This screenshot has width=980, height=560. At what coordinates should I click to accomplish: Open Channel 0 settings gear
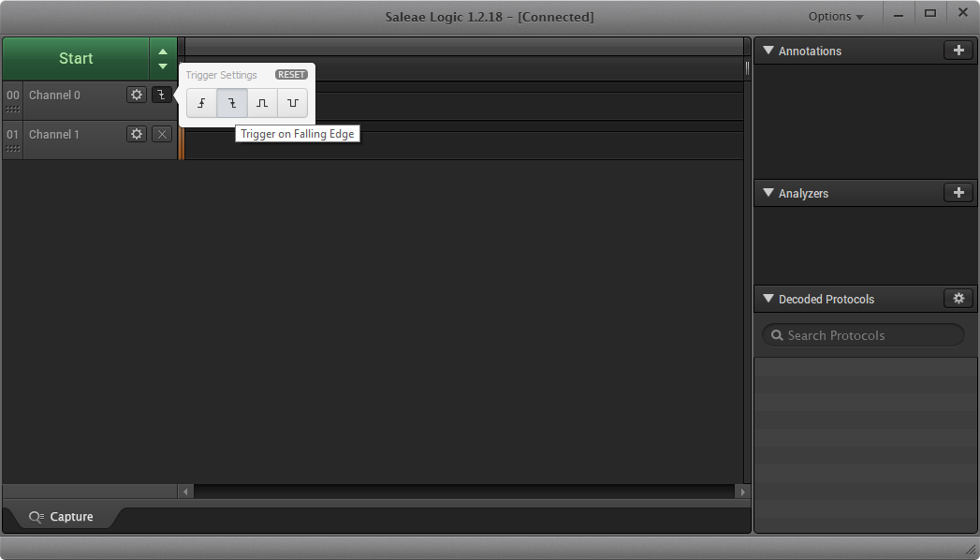tap(137, 95)
